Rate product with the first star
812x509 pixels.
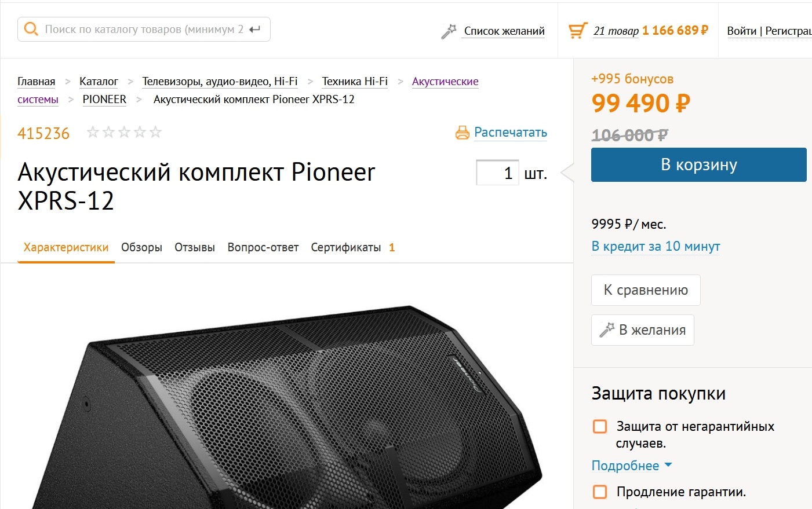click(93, 133)
